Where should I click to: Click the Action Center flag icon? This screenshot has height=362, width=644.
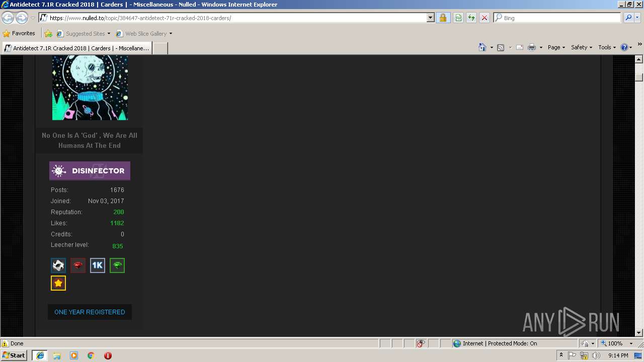tap(573, 355)
